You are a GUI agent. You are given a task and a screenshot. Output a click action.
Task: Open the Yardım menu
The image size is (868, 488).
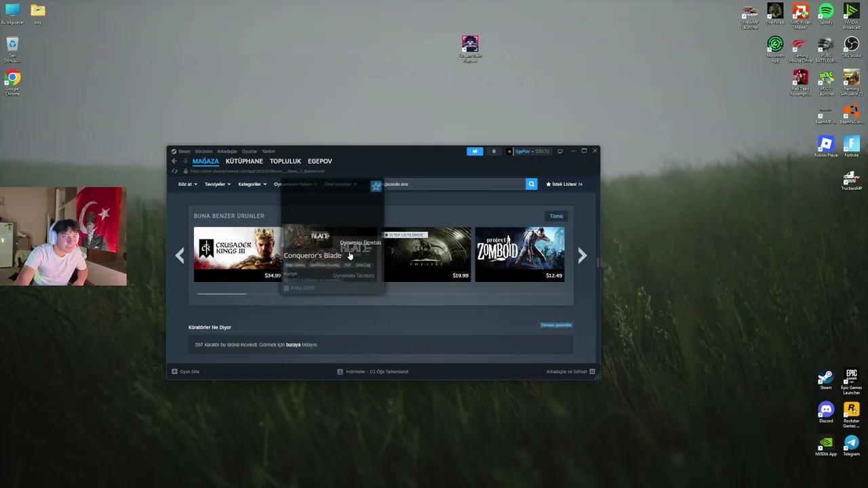pos(269,151)
